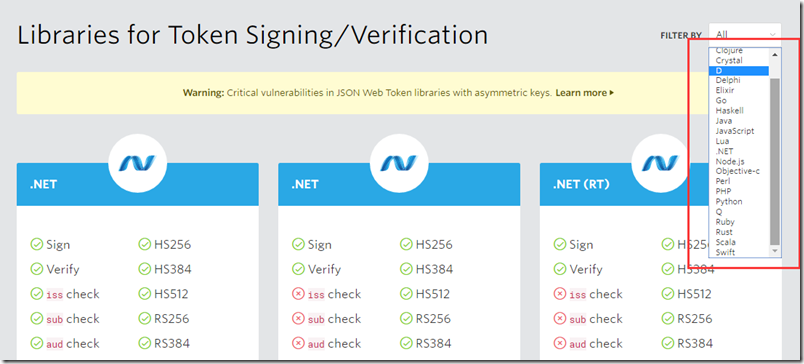The width and height of the screenshot is (804, 364).
Task: Click the .NET (RT) card logo
Action: 660,163
